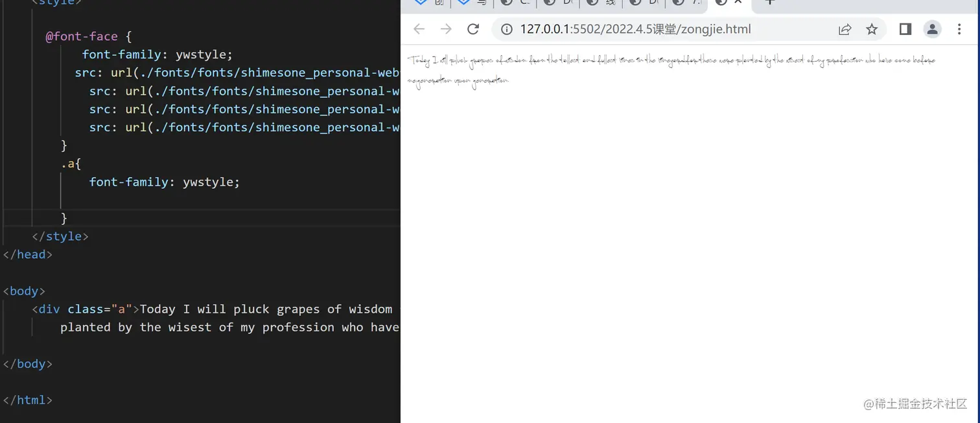The image size is (980, 423).
Task: Share this page icon
Action: pyautogui.click(x=845, y=29)
